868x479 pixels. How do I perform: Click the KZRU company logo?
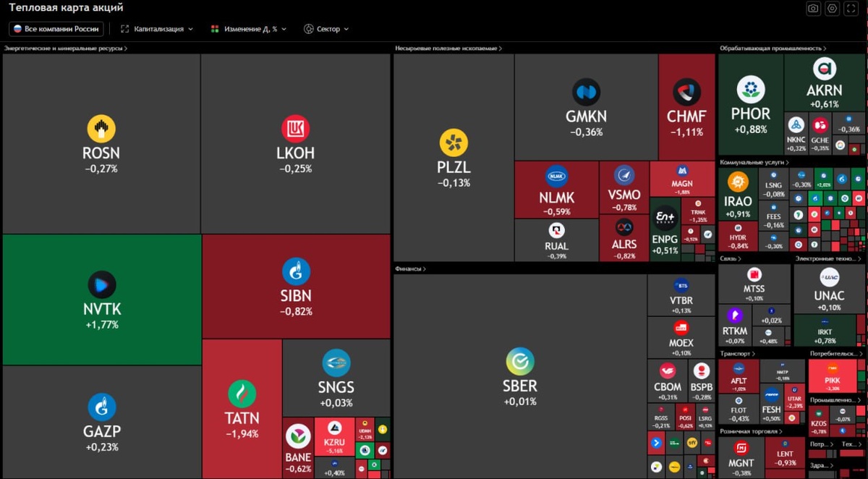334,428
